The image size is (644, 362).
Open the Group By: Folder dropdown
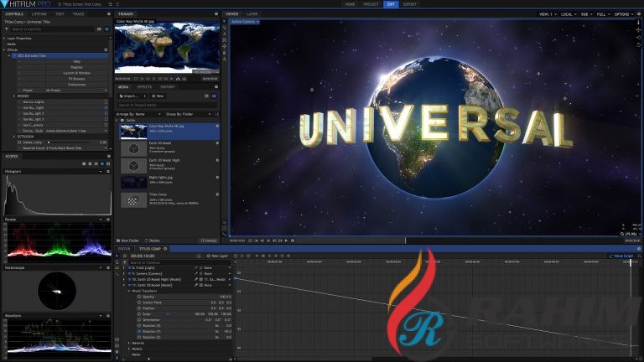[x=180, y=112]
